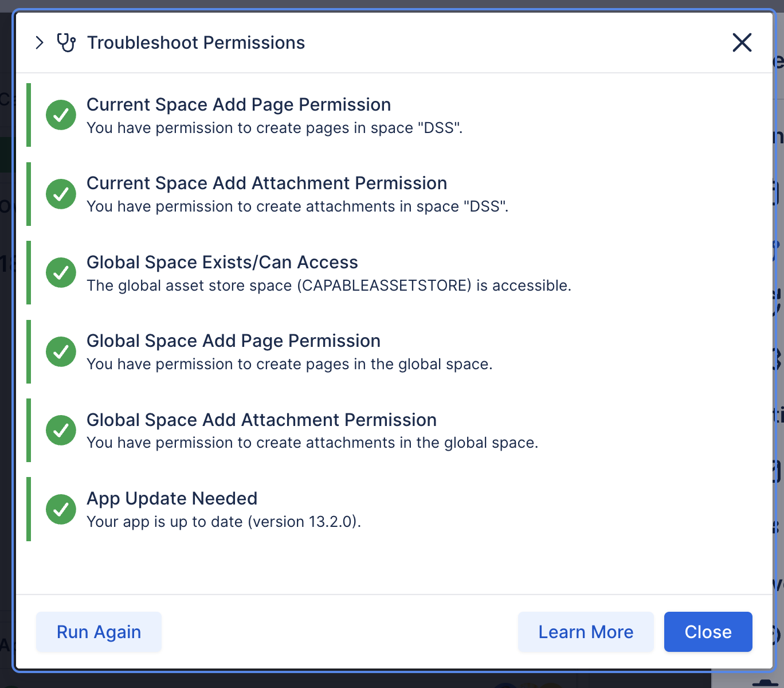Click the blue Close button
Viewport: 784px width, 688px height.
point(708,632)
